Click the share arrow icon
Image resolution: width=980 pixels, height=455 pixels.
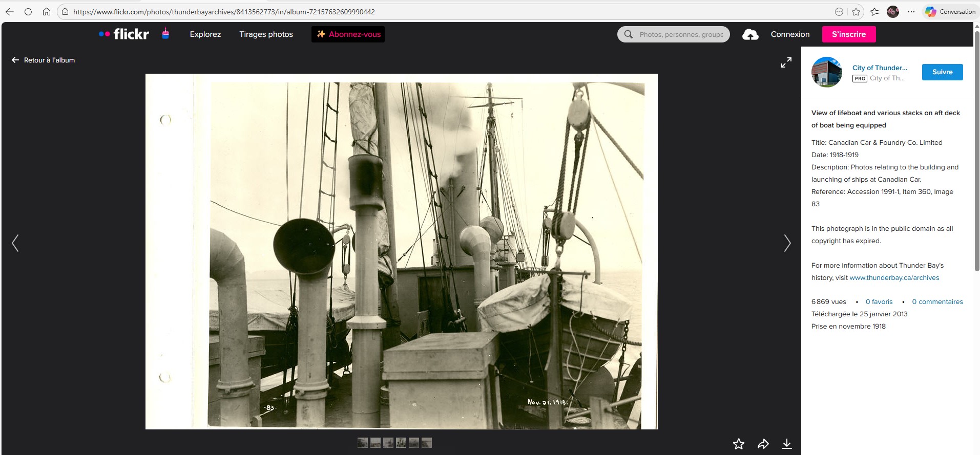763,444
